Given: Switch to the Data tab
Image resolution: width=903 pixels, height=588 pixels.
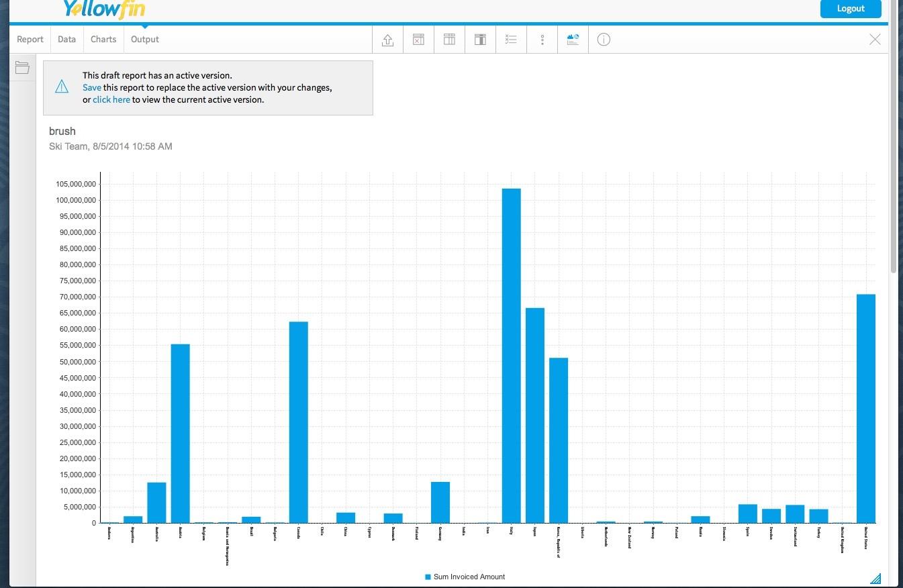Looking at the screenshot, I should [x=66, y=40].
